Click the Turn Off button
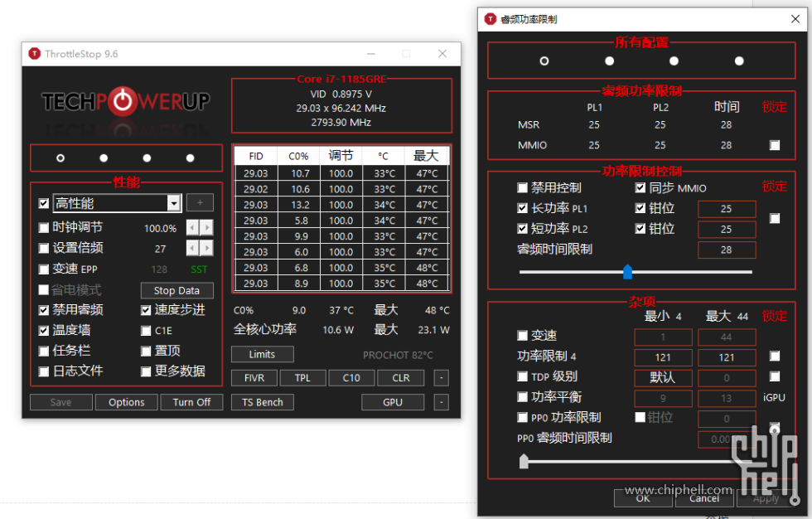This screenshot has height=519, width=812. pyautogui.click(x=191, y=402)
